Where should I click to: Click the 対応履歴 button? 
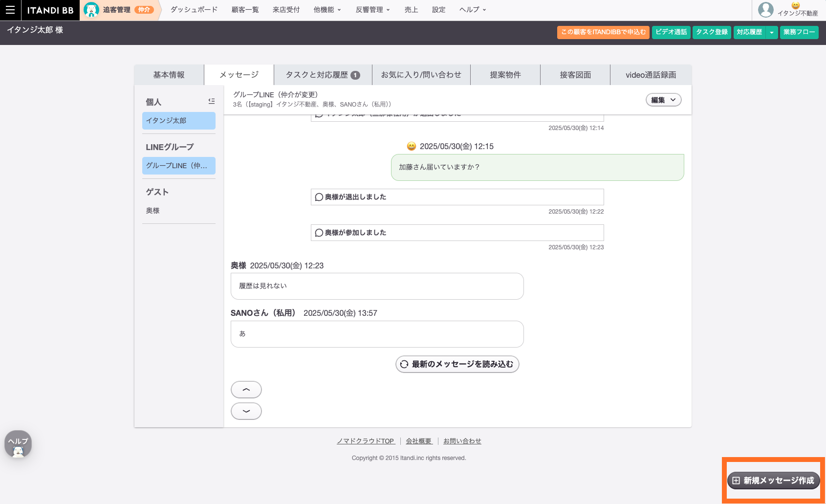(749, 32)
